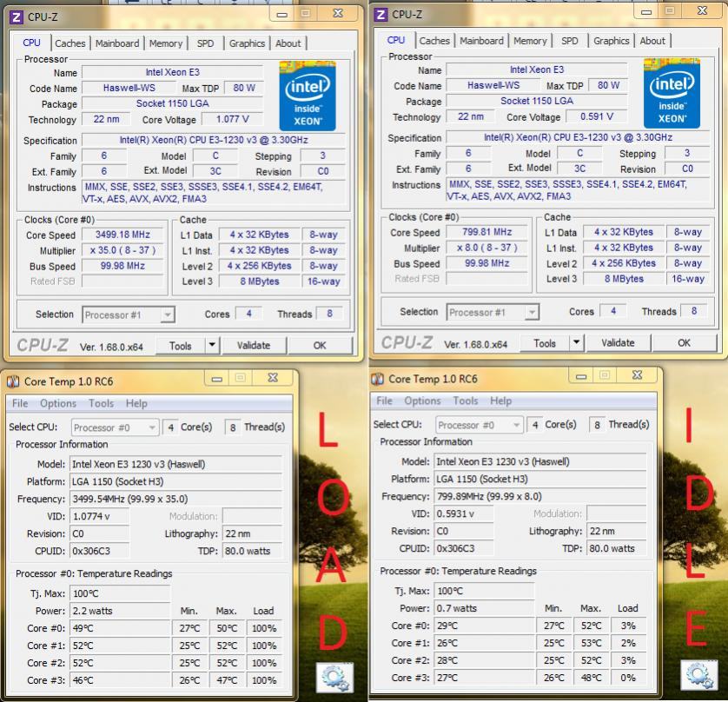
Task: Click Intel Xeon logo in right CPU-Z window
Action: point(672,93)
